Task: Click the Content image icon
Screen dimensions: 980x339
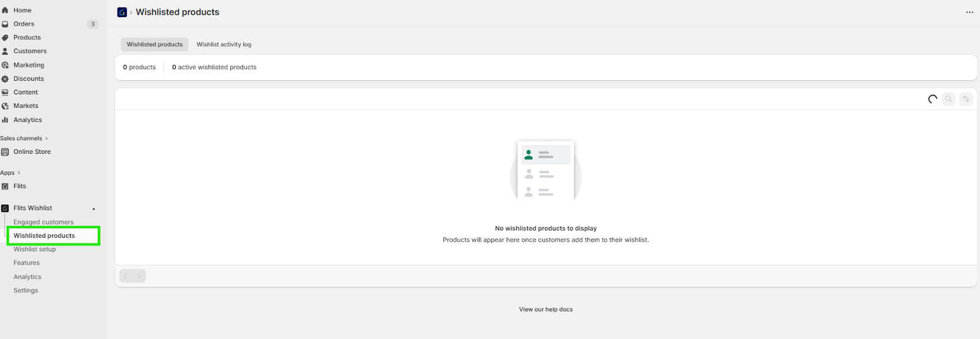Action: tap(5, 92)
